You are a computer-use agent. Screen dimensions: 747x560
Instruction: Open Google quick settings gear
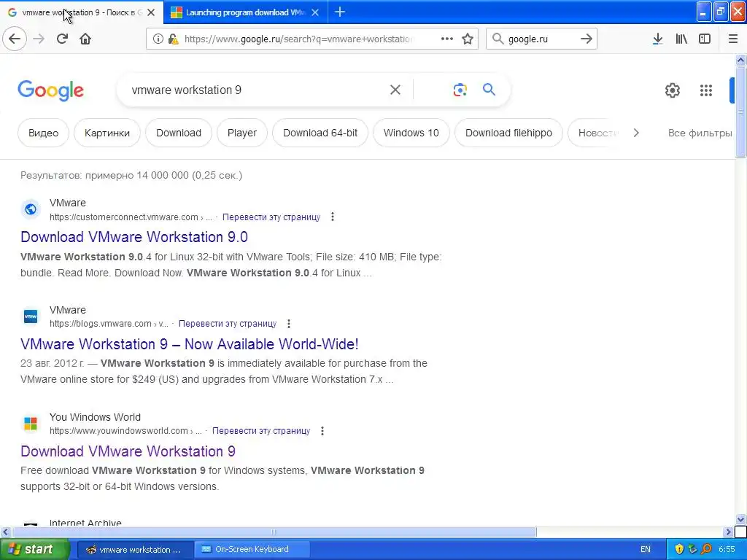pos(672,90)
